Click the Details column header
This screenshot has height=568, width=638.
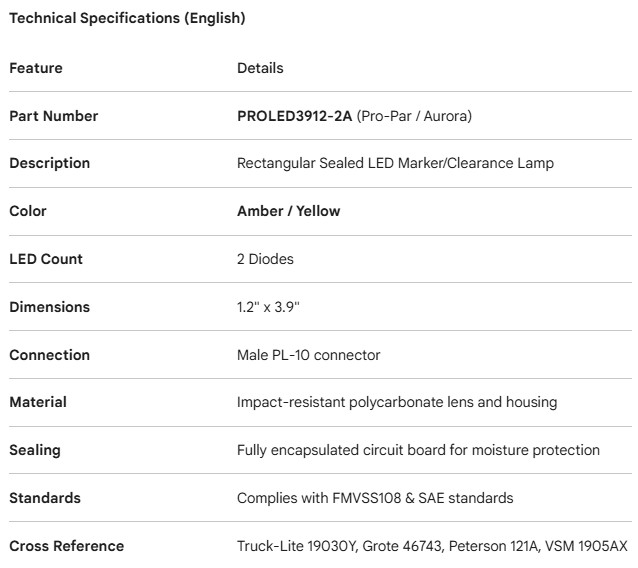260,68
